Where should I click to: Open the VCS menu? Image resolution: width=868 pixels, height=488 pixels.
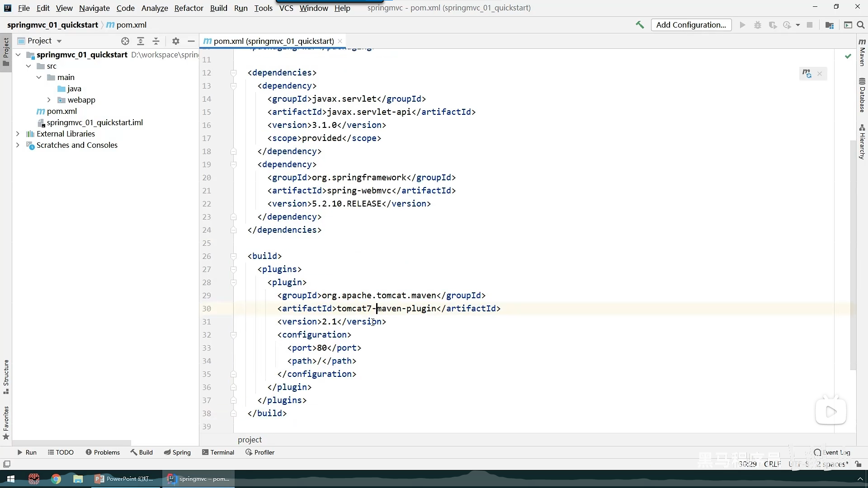point(286,8)
